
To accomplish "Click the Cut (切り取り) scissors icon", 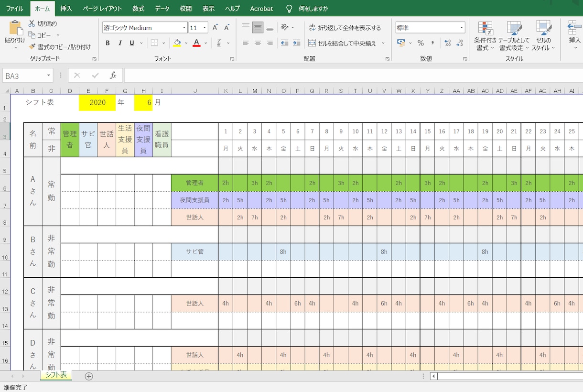I will (x=32, y=23).
